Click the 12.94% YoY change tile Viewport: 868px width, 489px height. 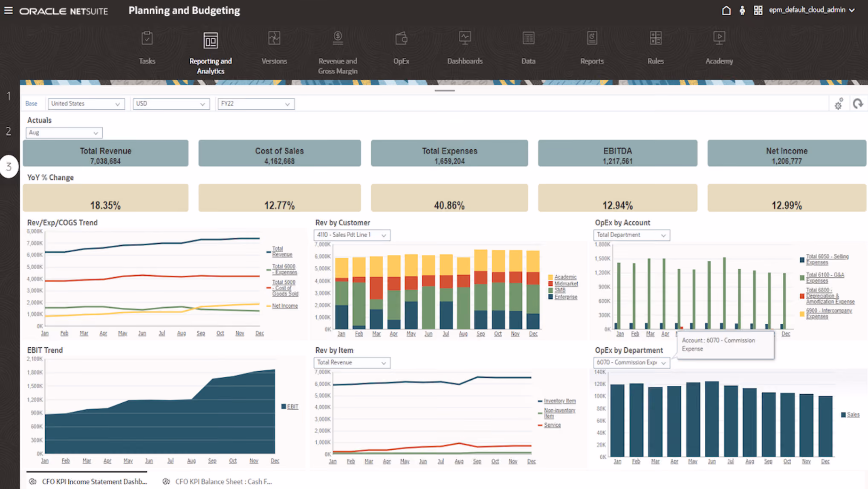pos(617,198)
